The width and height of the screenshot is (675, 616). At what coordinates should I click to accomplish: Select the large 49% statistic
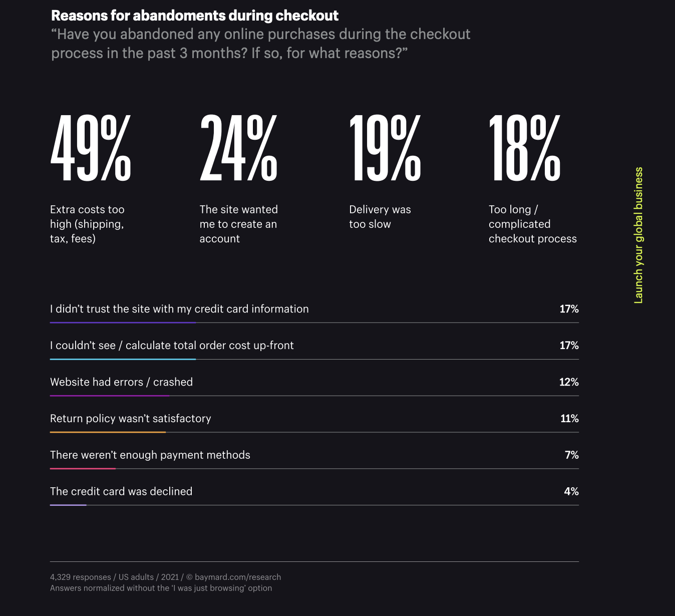pyautogui.click(x=91, y=148)
